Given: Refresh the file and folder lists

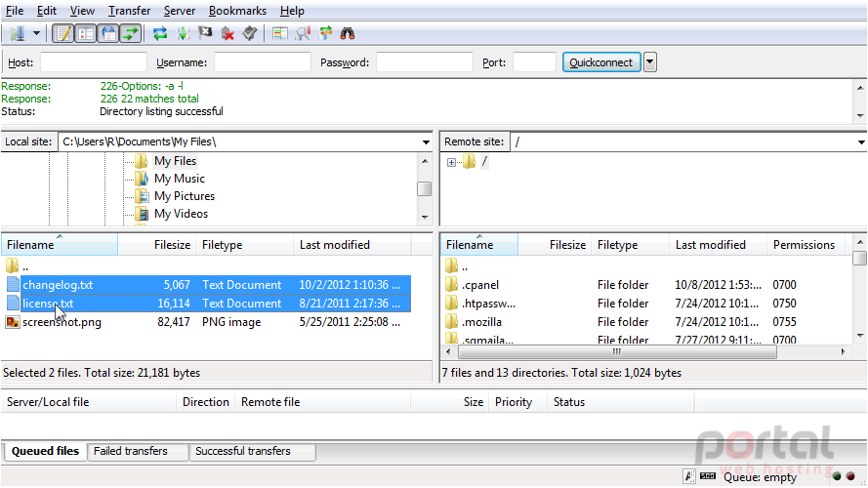Looking at the screenshot, I should [160, 34].
